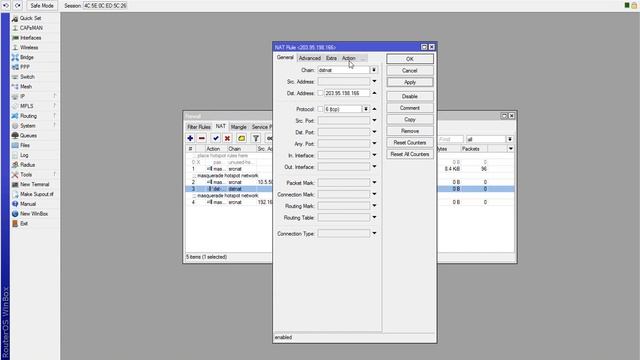Switch to Mangle tab in Firewall window

pyautogui.click(x=239, y=127)
